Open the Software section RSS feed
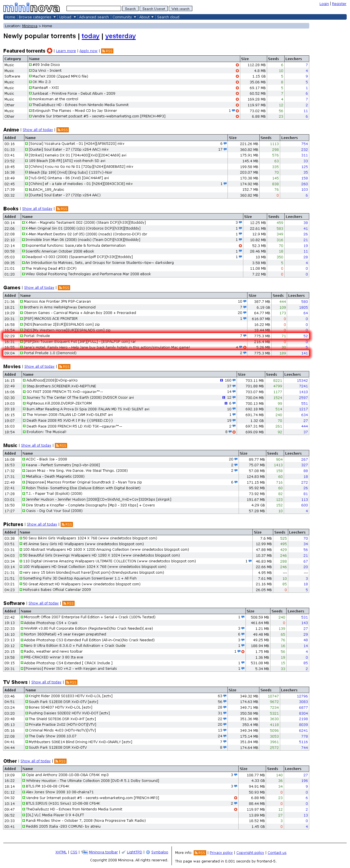This screenshot has width=350, height=868. tap(68, 603)
